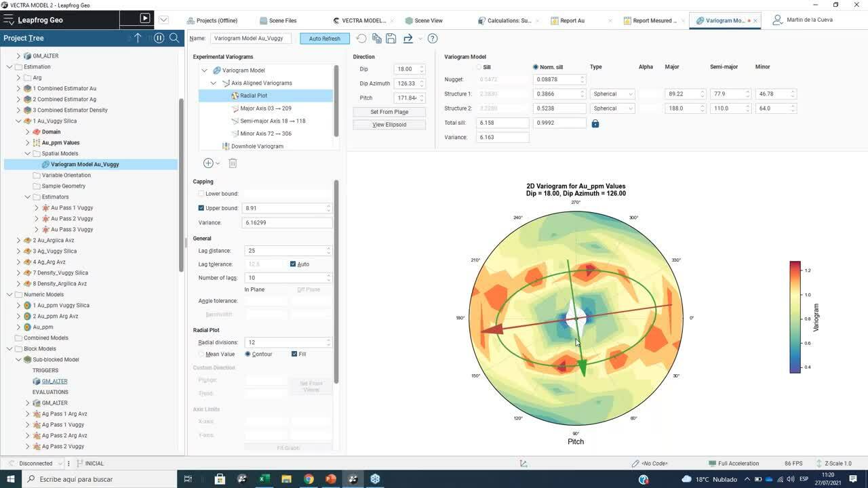Click the trash delete icon
Viewport: 868px width, 488px height.
tap(233, 163)
